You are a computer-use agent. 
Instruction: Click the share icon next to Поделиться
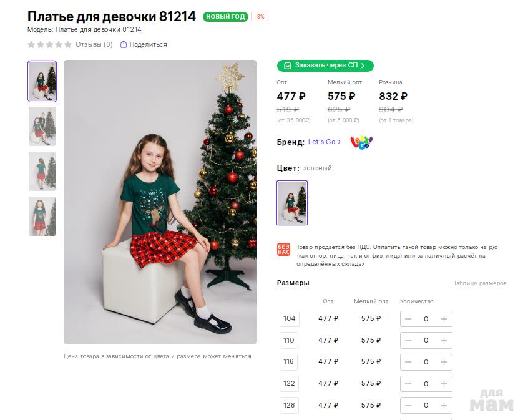click(124, 44)
